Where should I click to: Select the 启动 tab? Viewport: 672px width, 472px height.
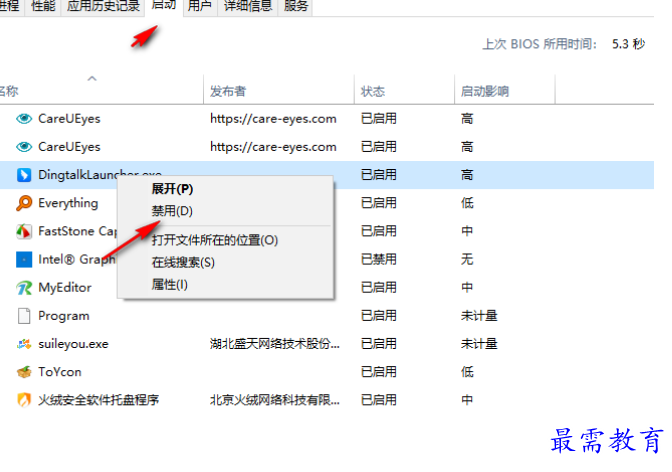pyautogui.click(x=164, y=6)
